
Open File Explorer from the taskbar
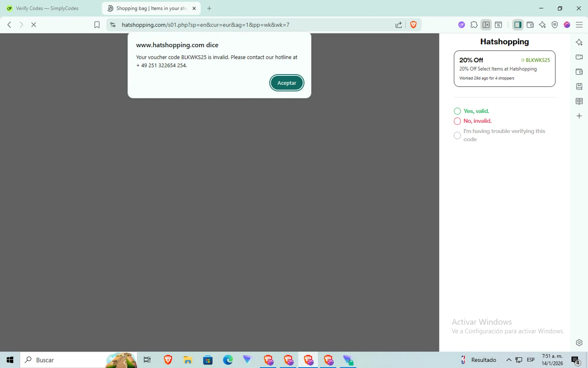click(x=188, y=360)
